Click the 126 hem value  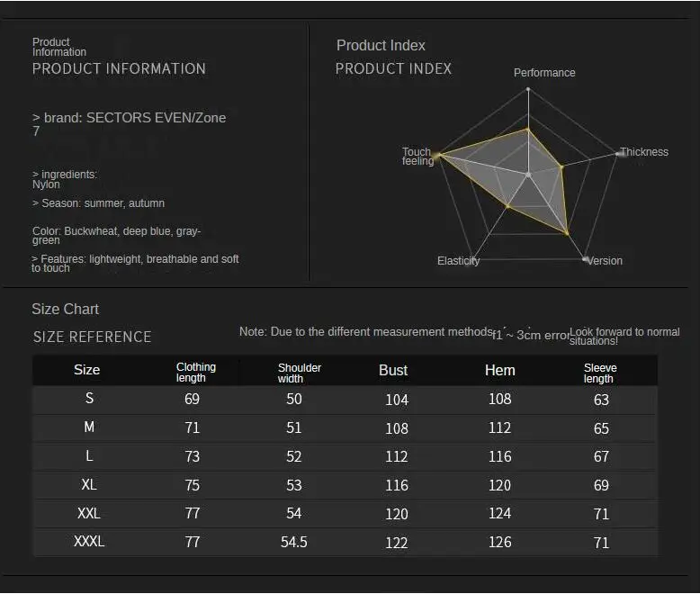[x=500, y=542]
